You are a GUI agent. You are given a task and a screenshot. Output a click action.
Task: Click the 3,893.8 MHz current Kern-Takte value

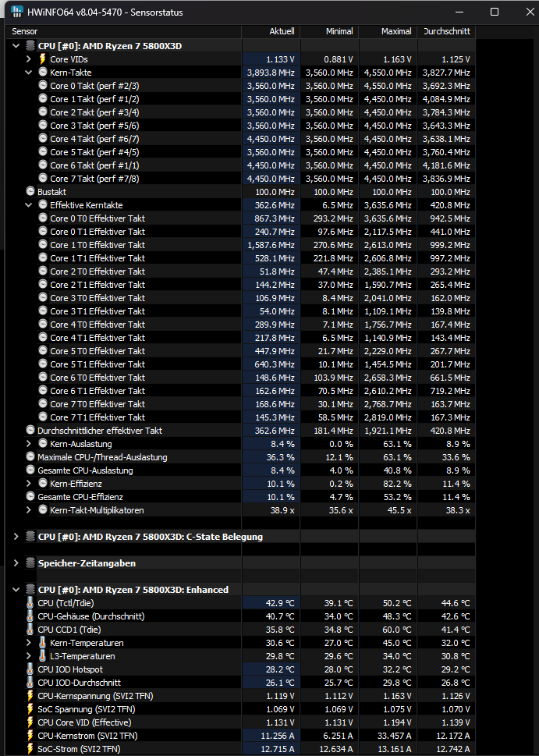pyautogui.click(x=271, y=73)
